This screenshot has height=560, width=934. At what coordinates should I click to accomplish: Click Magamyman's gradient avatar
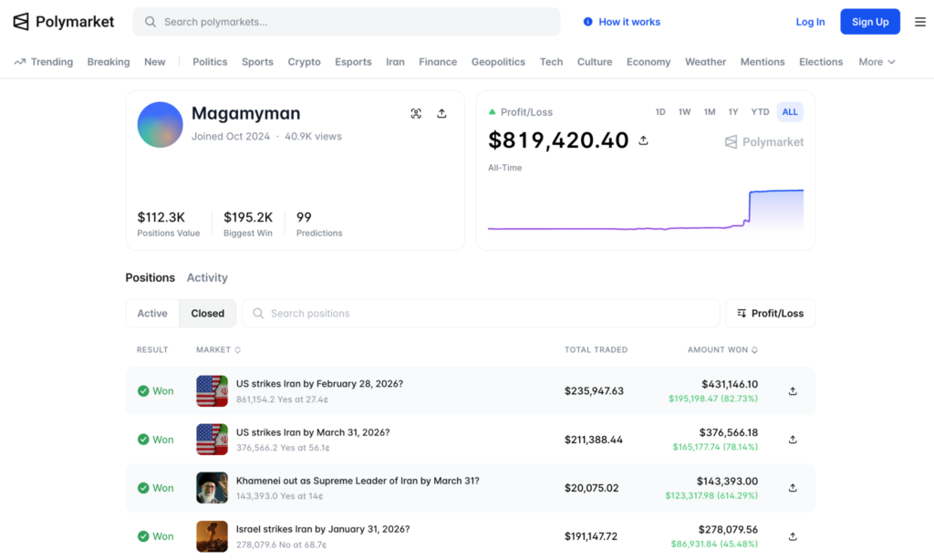click(x=160, y=125)
